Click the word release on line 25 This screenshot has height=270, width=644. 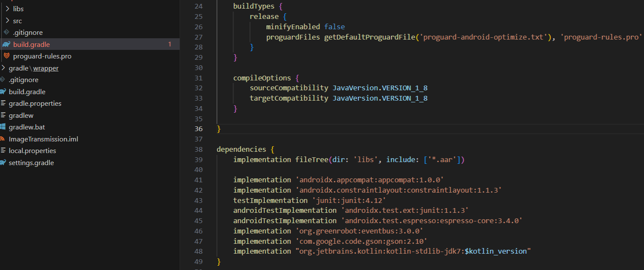tap(264, 16)
